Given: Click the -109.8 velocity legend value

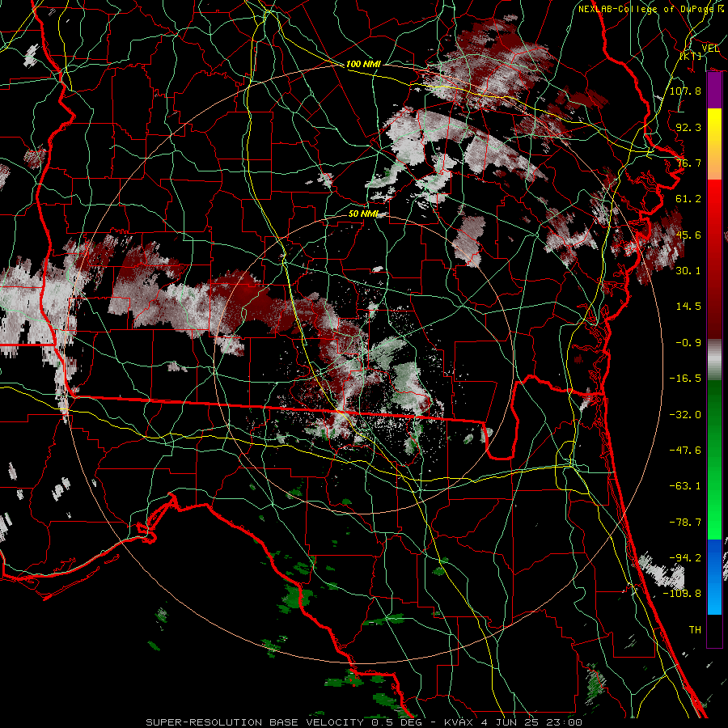Looking at the screenshot, I should [x=682, y=594].
